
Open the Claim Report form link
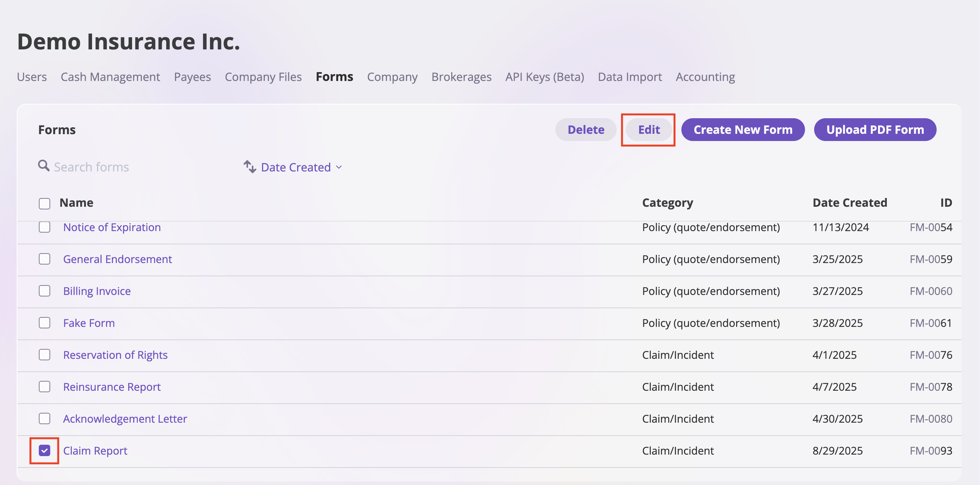coord(95,451)
